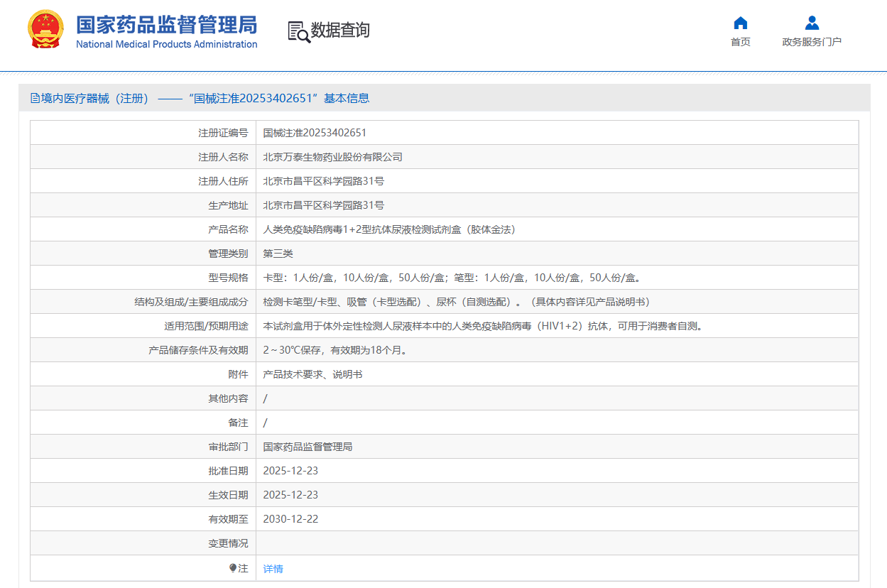Click the 产品名称 value cell
Screen dimensions: 887x588
tap(388, 229)
